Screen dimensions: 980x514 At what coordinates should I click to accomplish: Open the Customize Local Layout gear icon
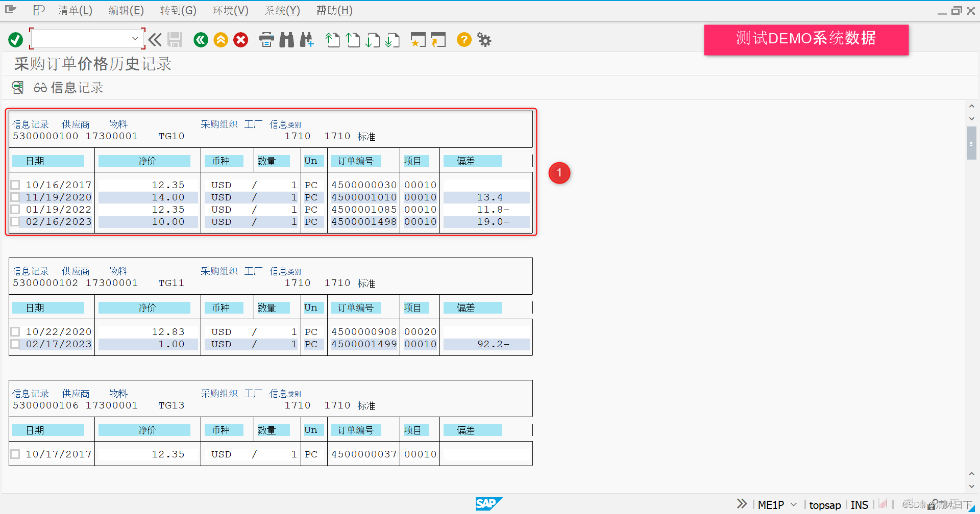[483, 40]
